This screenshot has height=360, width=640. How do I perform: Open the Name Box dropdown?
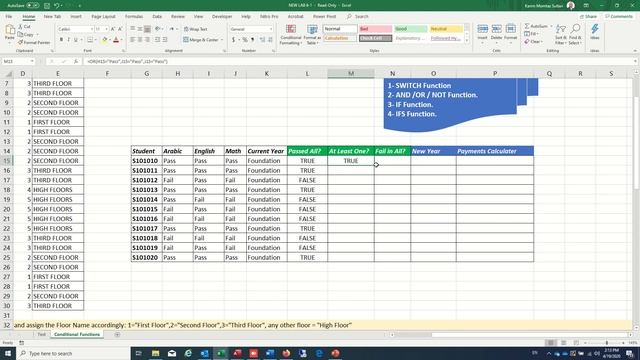(32, 61)
